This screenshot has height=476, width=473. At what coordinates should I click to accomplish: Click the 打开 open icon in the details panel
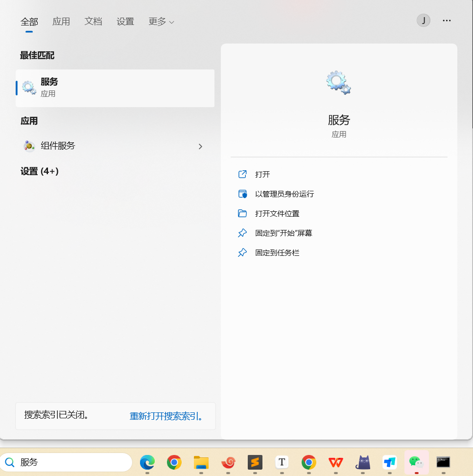point(242,174)
